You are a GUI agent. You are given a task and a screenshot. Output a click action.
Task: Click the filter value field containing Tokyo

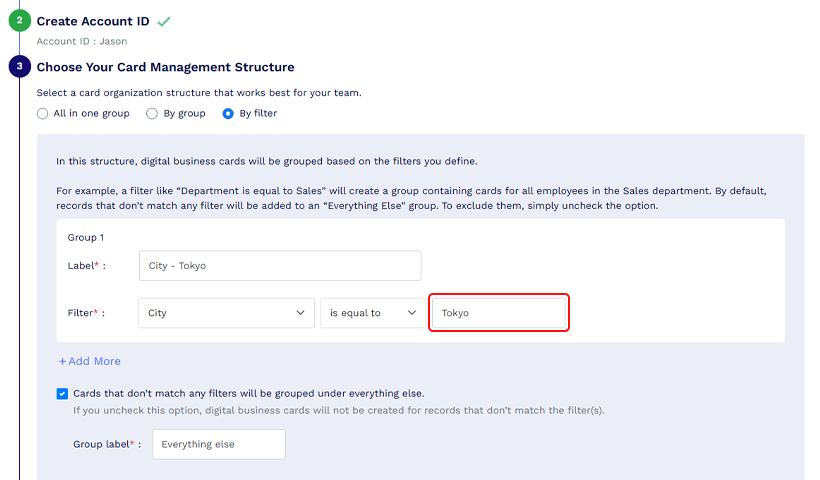pyautogui.click(x=499, y=313)
